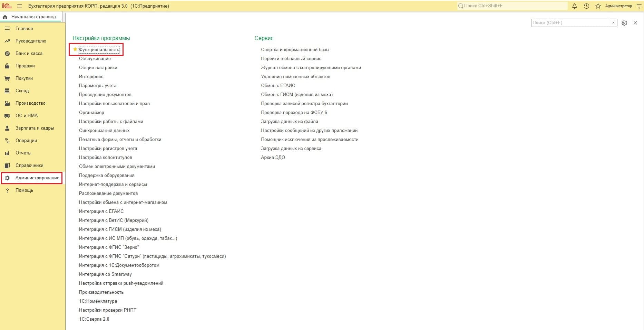This screenshot has width=644, height=330.
Task: Open Администрирование section in sidebar
Action: tap(37, 178)
